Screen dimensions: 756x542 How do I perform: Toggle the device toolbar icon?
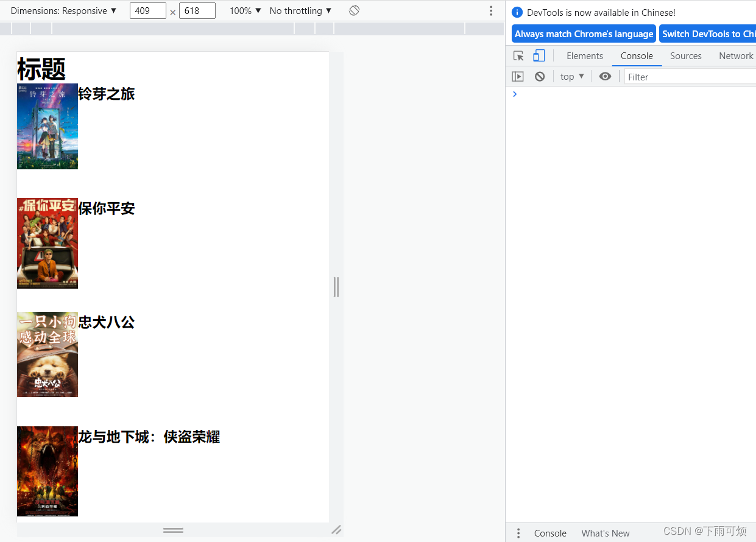[x=539, y=56]
